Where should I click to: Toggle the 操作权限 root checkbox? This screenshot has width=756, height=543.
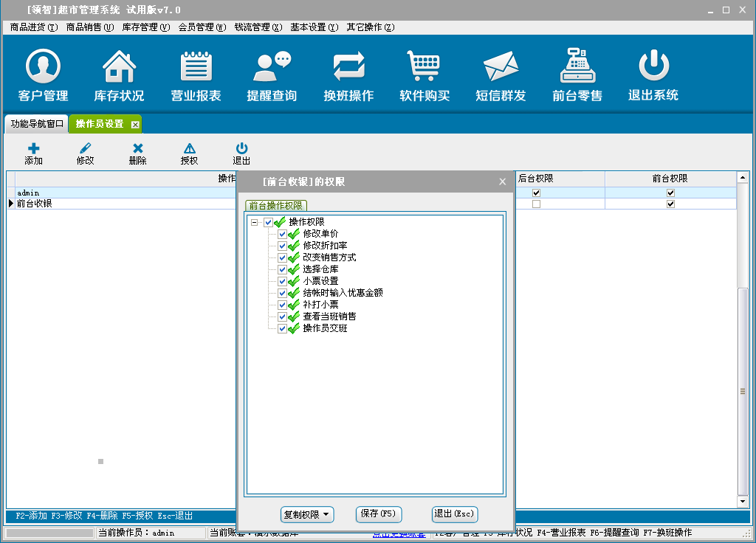[x=269, y=222]
